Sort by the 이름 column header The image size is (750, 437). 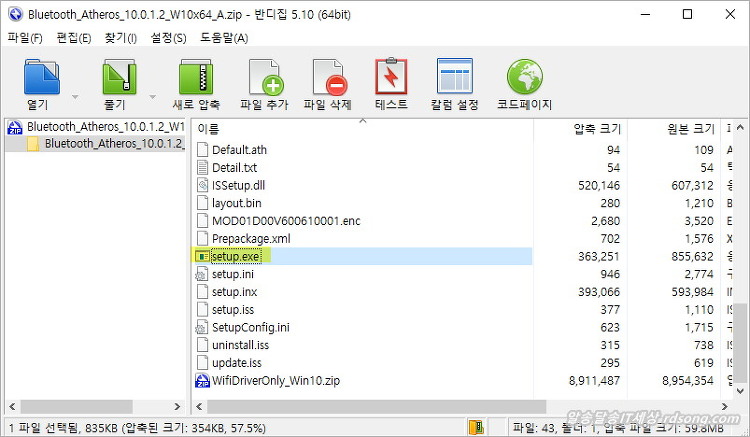(300, 128)
